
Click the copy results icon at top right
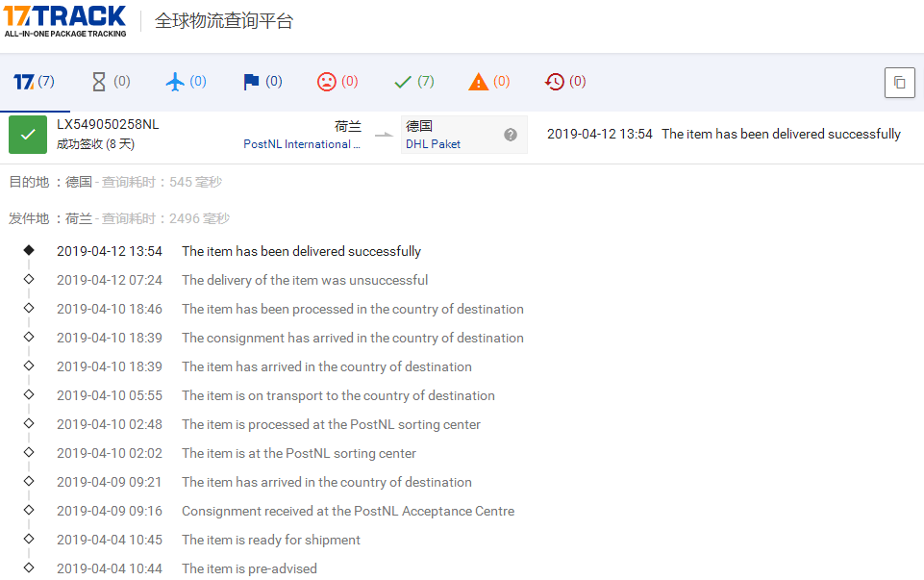[x=900, y=83]
